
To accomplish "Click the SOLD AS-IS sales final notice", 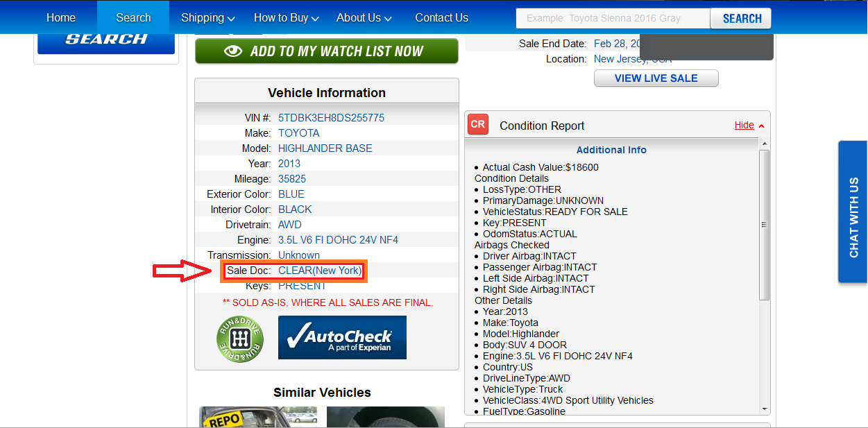I will pos(327,302).
